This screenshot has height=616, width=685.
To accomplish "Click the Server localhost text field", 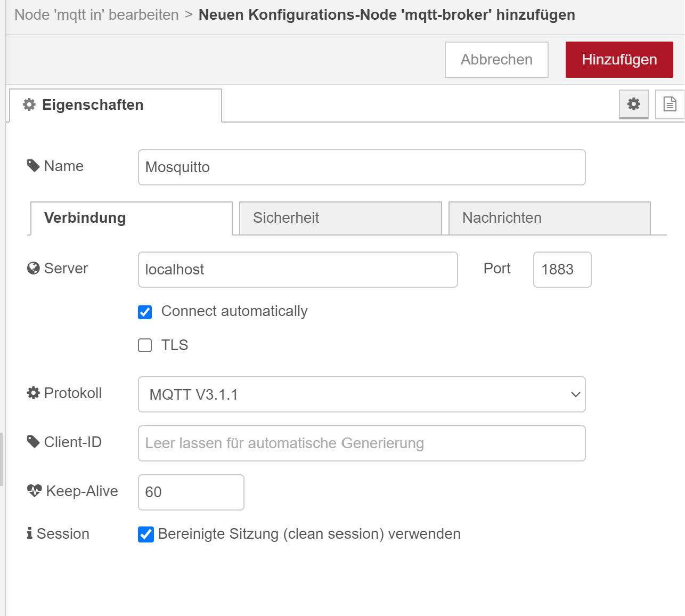I will pos(298,270).
